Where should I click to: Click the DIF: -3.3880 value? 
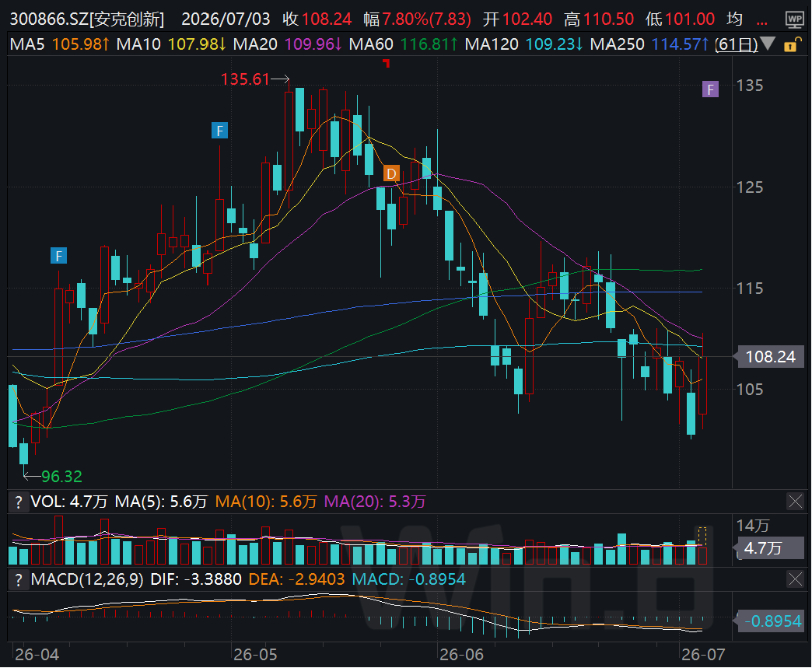pos(196,579)
